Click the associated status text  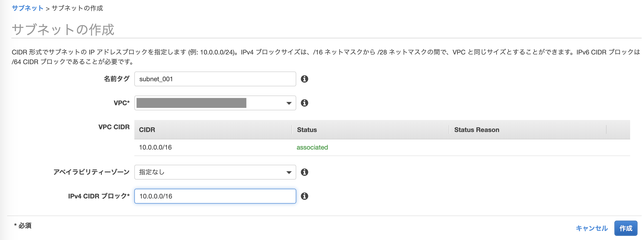pos(312,147)
